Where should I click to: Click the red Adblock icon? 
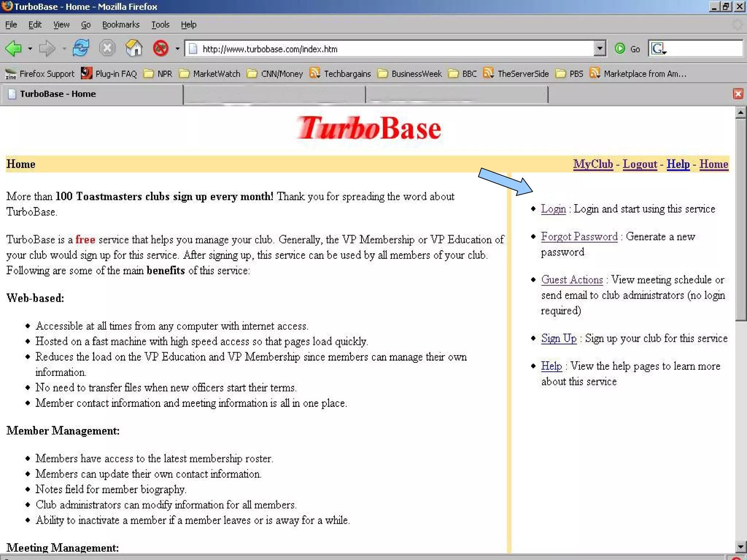tap(160, 48)
